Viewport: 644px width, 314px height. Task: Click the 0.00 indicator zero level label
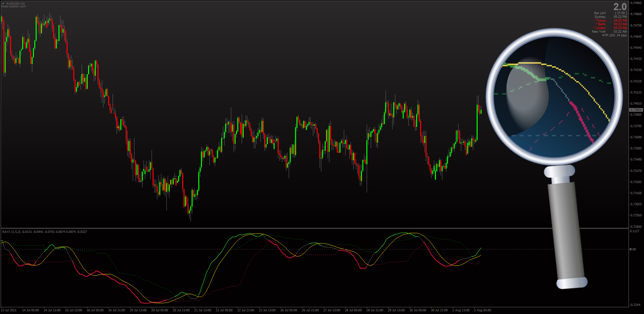click(633, 249)
